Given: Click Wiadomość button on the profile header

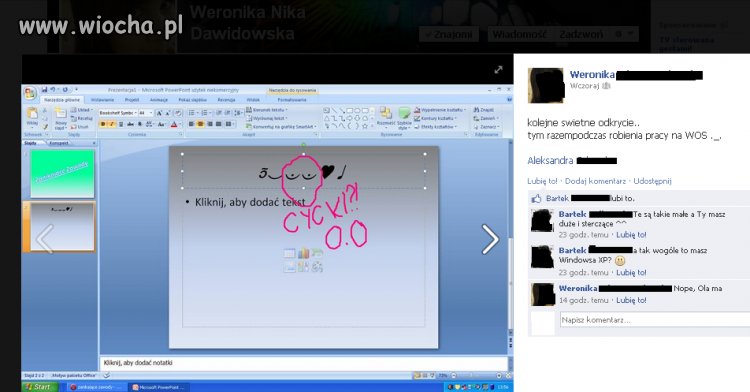Looking at the screenshot, I should pos(519,34).
